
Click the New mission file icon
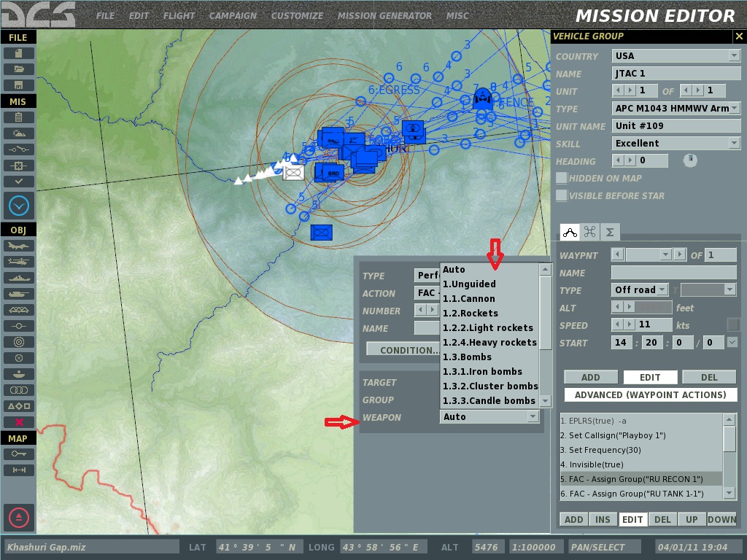coord(18,53)
